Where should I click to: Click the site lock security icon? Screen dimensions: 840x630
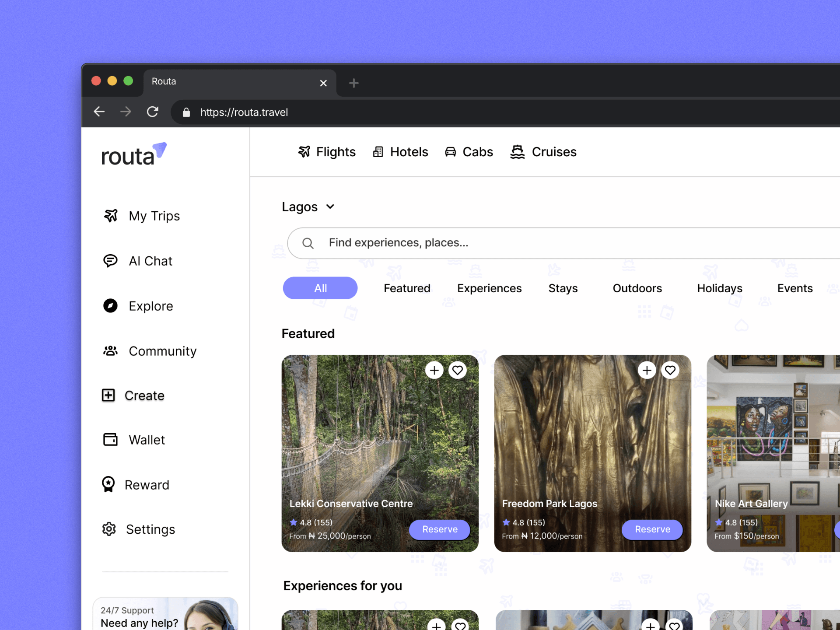186,112
